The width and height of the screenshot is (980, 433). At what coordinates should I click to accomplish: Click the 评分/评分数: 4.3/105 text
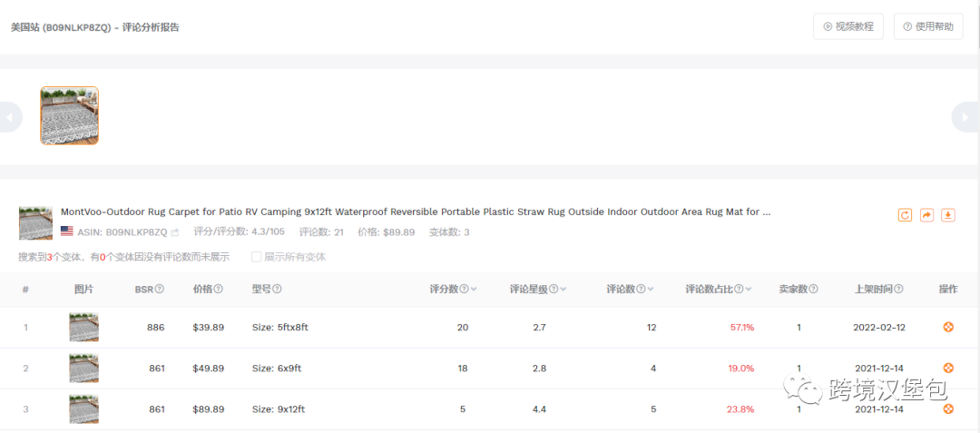(x=239, y=231)
